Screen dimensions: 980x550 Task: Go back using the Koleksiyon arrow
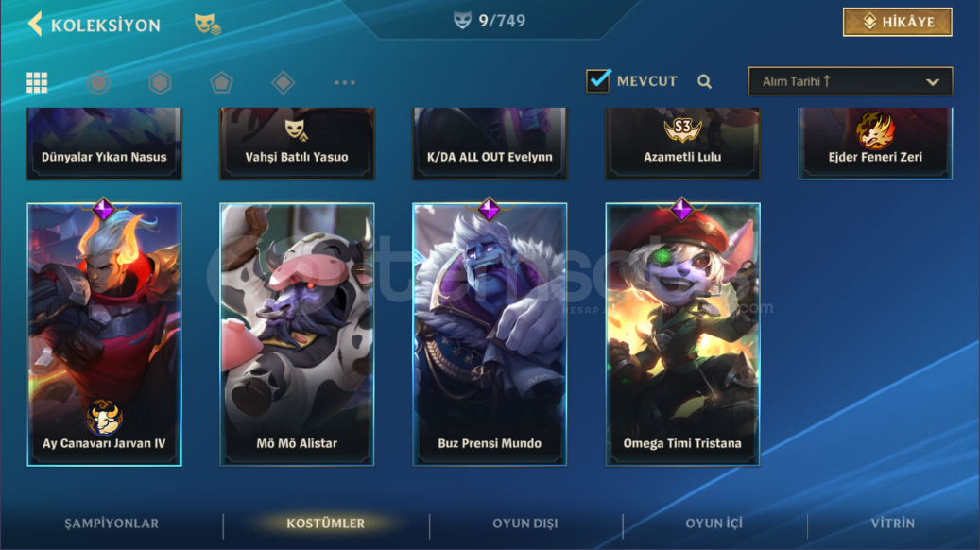pos(35,25)
